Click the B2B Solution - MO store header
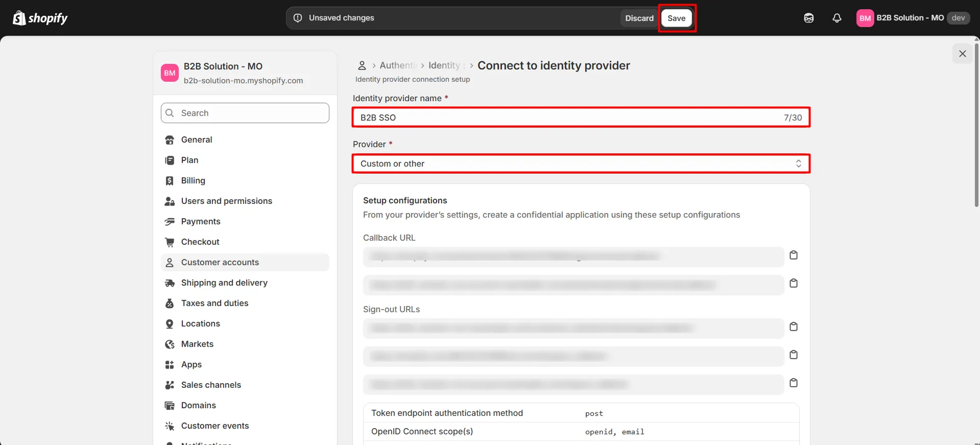The image size is (980, 445). tap(245, 73)
